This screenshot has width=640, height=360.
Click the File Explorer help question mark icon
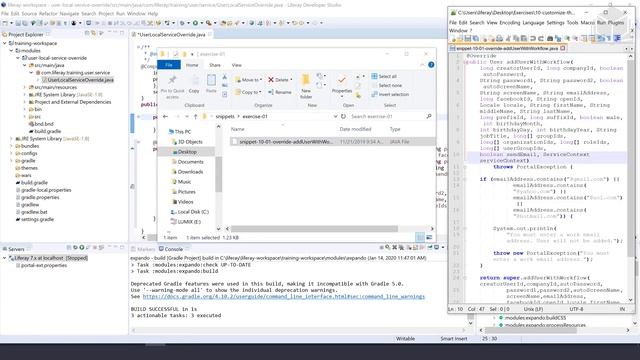[x=431, y=65]
